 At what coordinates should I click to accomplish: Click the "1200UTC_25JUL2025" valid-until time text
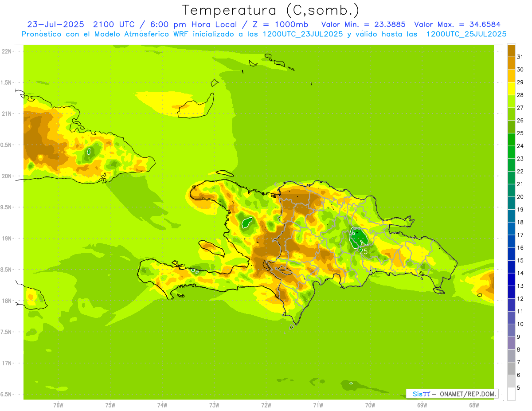pos(466,34)
